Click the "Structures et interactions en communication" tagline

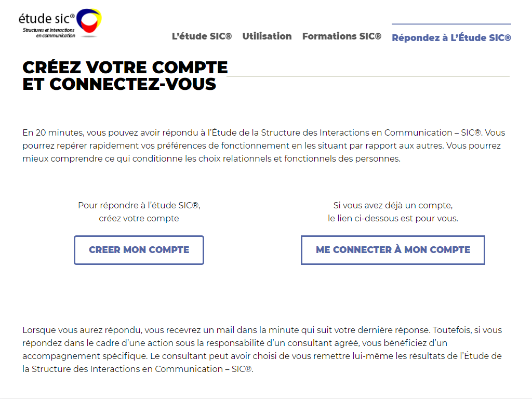click(x=49, y=33)
